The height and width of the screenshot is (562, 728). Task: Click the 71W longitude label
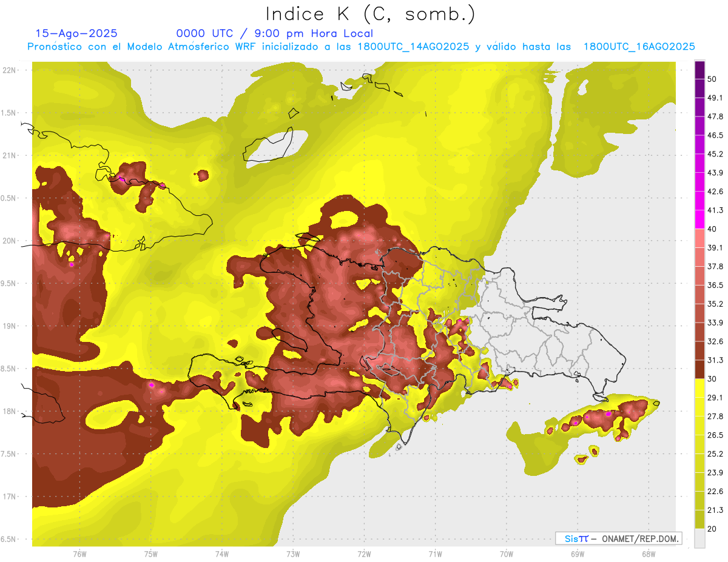tap(435, 554)
